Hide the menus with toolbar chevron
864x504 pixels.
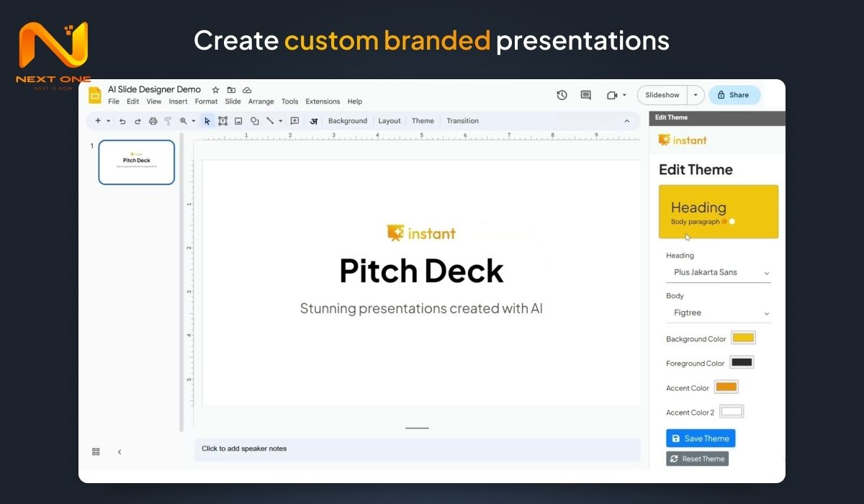point(626,121)
